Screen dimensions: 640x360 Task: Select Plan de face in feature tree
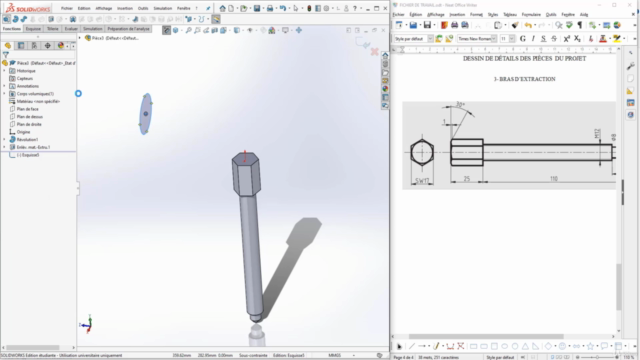(27, 109)
